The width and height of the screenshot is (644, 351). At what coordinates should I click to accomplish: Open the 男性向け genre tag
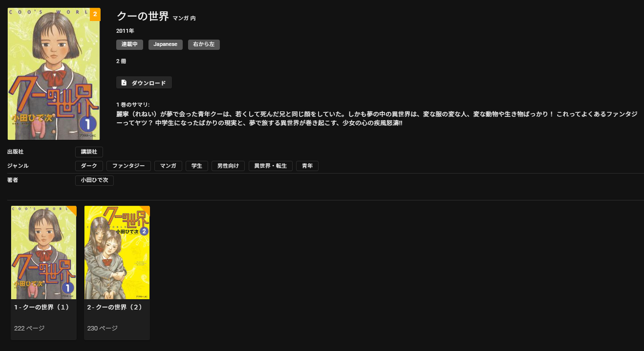click(228, 166)
